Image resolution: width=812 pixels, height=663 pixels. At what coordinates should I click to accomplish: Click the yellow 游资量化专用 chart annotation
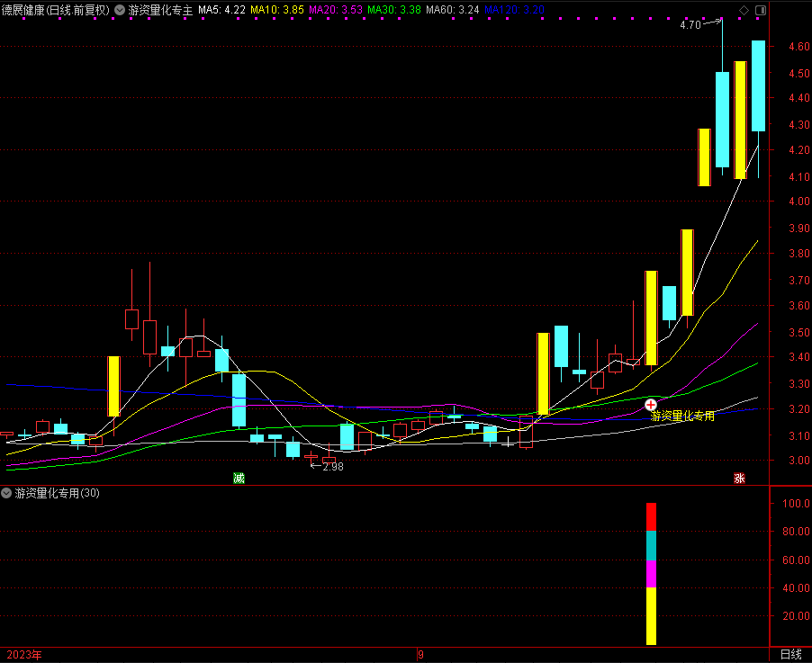pos(682,416)
